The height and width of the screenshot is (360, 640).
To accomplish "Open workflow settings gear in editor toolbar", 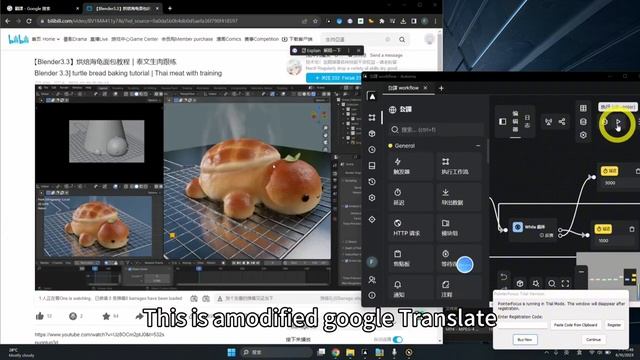I will point(583,135).
